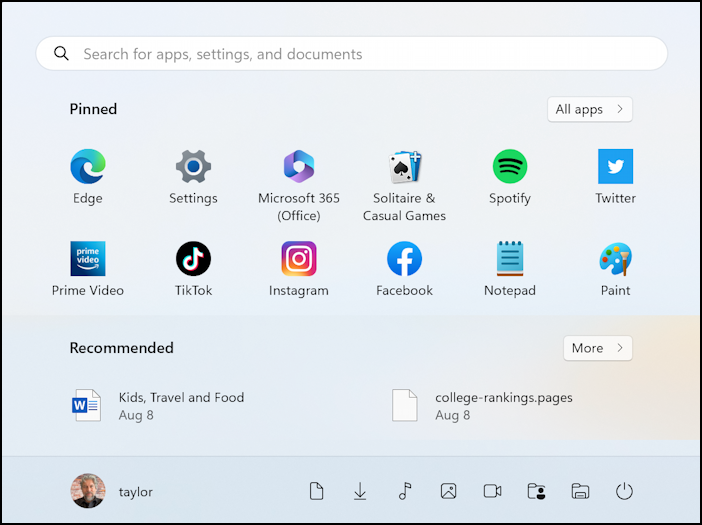The height and width of the screenshot is (525, 702).
Task: Click the taylor username label
Action: (136, 491)
